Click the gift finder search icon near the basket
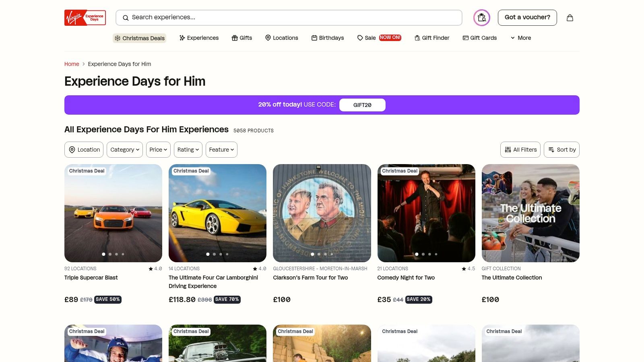This screenshot has width=644, height=362. 481,17
